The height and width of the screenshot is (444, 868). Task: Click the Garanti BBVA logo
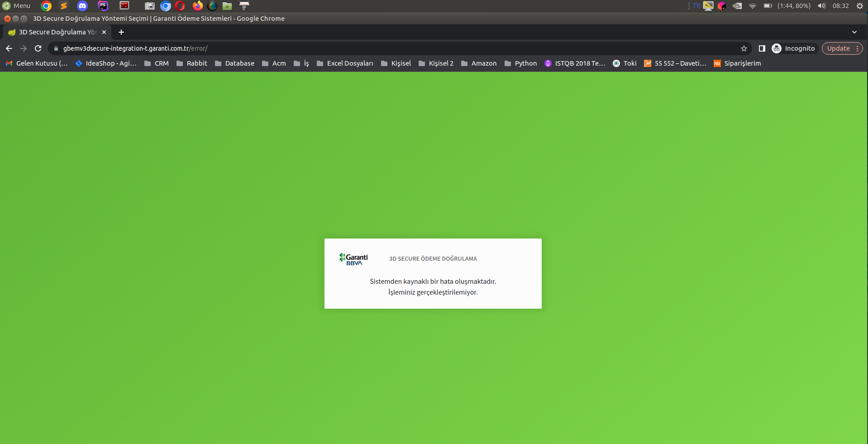(x=353, y=259)
